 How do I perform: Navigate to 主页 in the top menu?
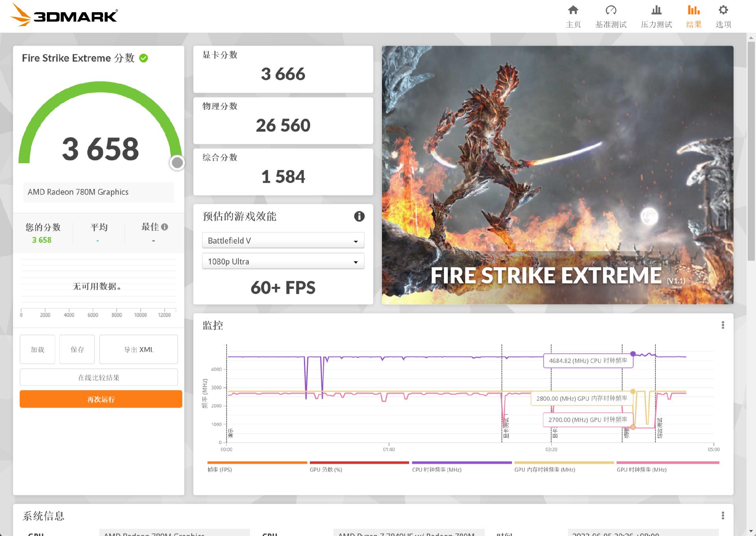coord(573,16)
